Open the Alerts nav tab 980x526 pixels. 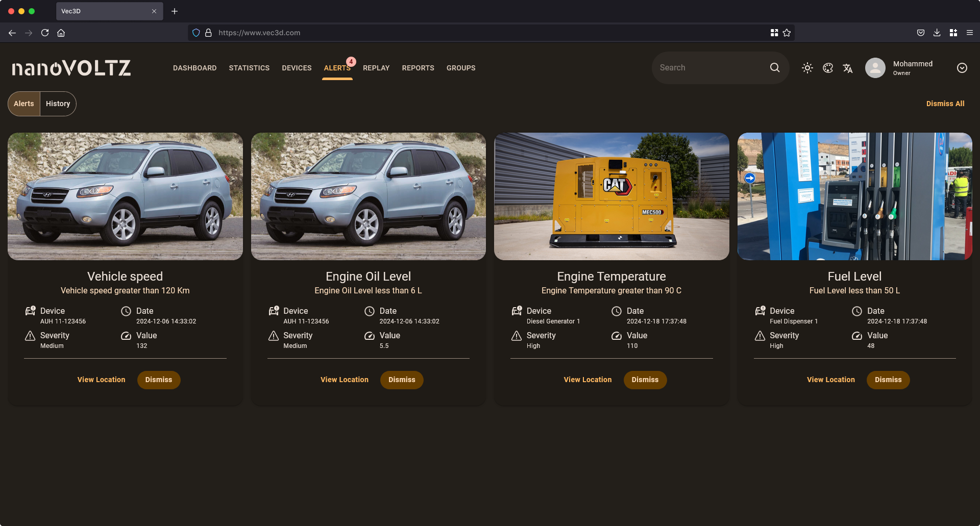tap(337, 68)
